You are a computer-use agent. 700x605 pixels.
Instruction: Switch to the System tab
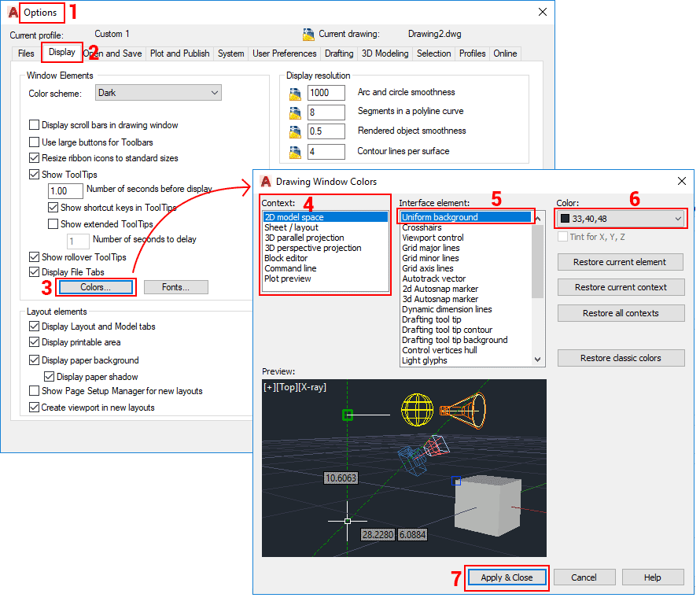pyautogui.click(x=230, y=53)
